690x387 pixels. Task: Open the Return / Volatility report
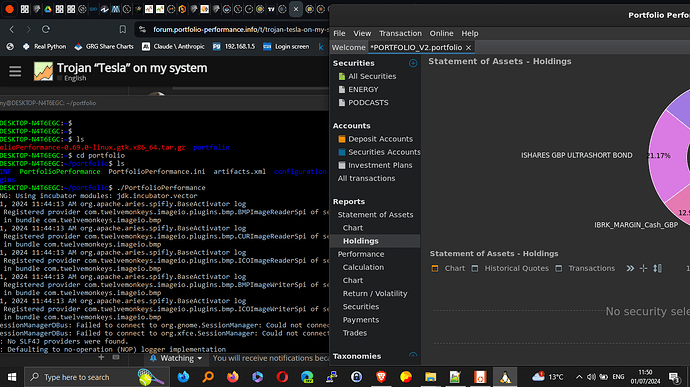(375, 294)
